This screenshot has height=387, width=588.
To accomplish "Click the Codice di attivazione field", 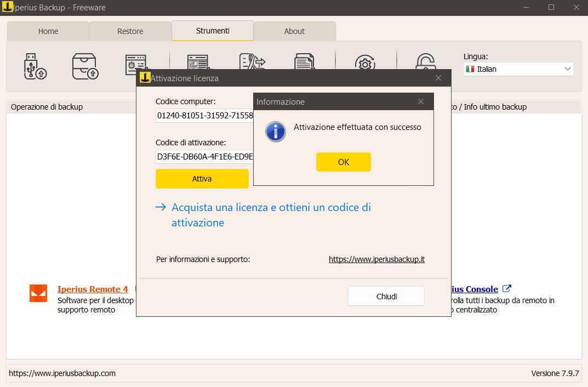I will tap(205, 157).
